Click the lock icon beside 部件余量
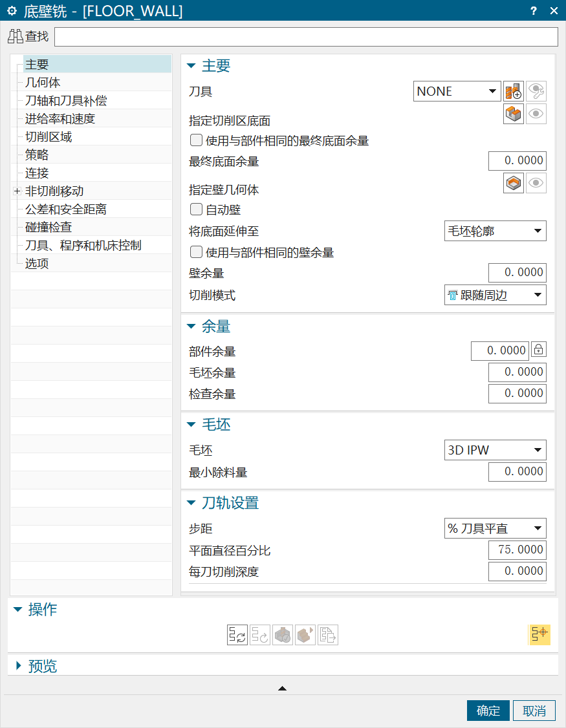 (x=538, y=350)
